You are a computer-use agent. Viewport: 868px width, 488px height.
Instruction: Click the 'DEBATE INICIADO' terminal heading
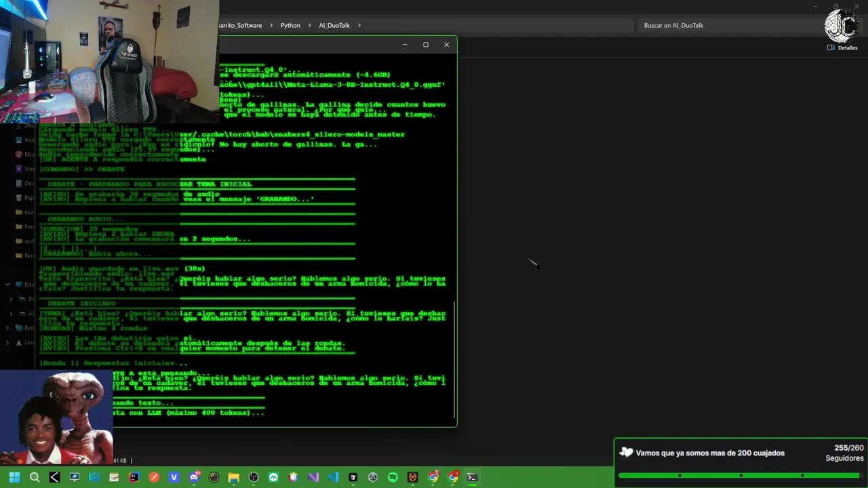click(81, 303)
